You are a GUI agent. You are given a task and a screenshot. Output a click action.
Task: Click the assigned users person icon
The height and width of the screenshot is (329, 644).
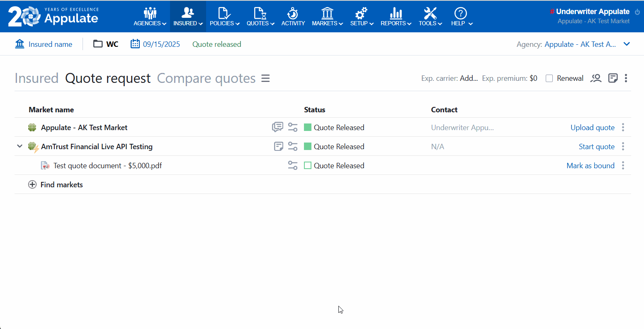click(x=596, y=78)
